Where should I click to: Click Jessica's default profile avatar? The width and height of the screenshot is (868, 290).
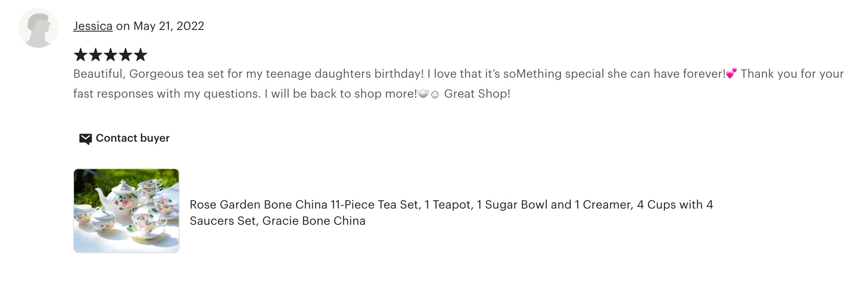(x=38, y=28)
